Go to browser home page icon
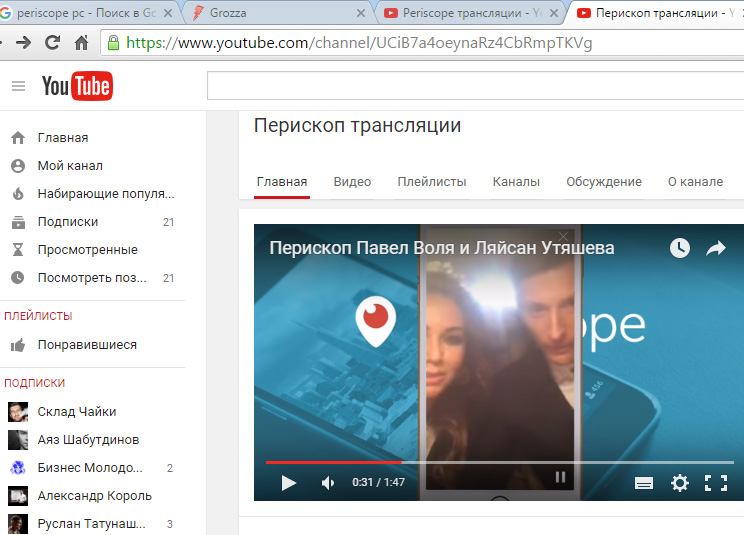This screenshot has width=744, height=535. point(82,43)
